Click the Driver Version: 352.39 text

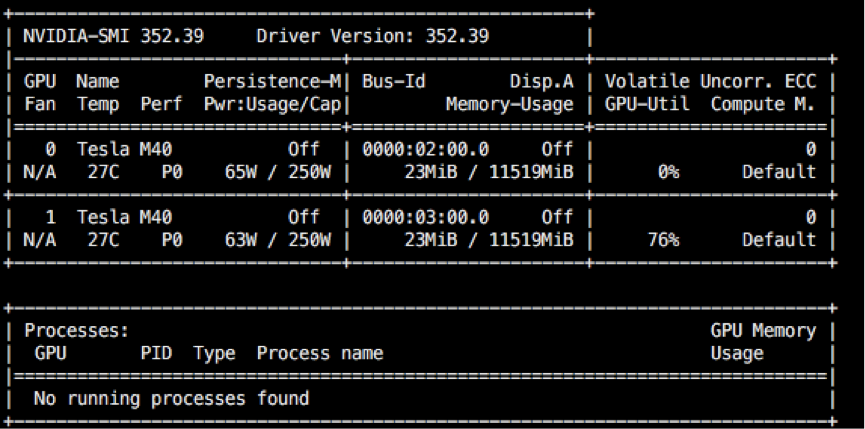pyautogui.click(x=372, y=37)
